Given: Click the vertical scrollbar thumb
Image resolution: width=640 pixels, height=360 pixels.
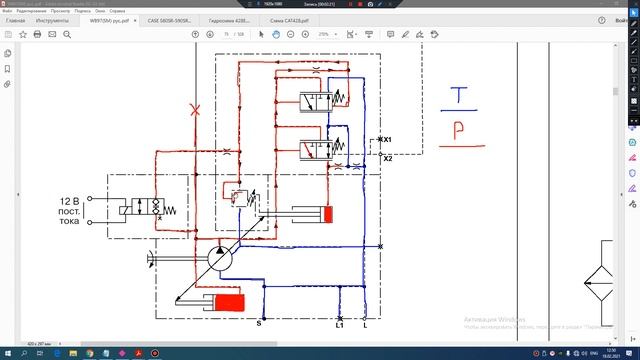Looking at the screenshot, I should tap(616, 91).
